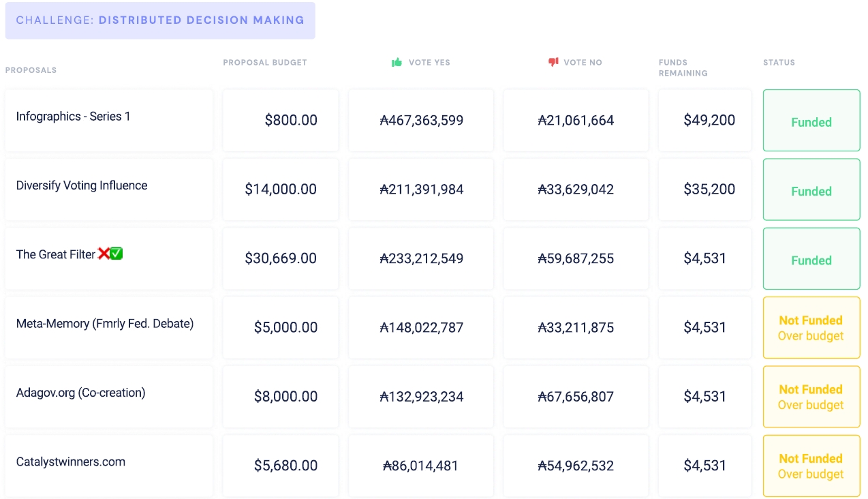The width and height of the screenshot is (868, 499).
Task: Open the Distributed Decision Making challenge badge
Action: [160, 20]
